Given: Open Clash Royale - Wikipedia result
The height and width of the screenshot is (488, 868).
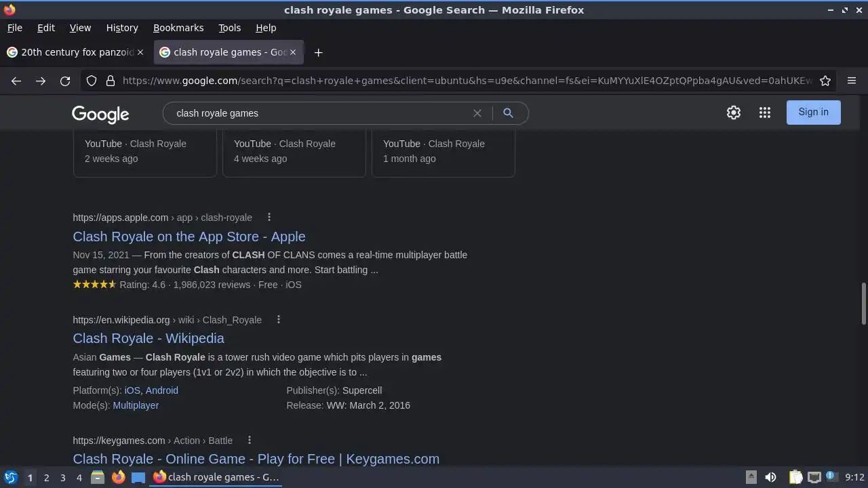Looking at the screenshot, I should tap(149, 338).
